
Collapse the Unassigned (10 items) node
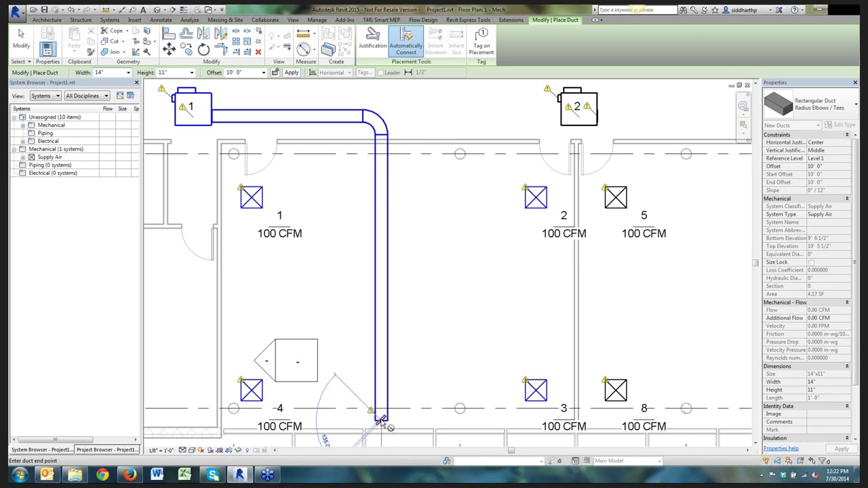tap(14, 117)
